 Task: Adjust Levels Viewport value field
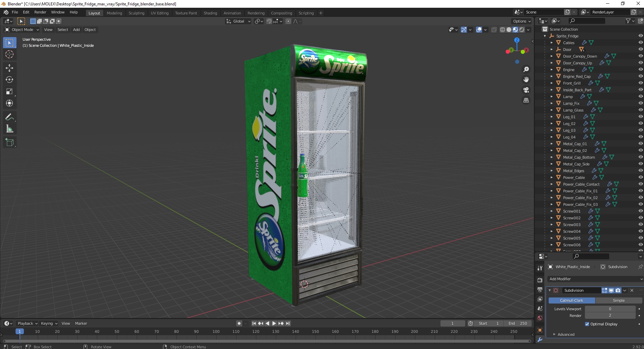click(x=610, y=309)
